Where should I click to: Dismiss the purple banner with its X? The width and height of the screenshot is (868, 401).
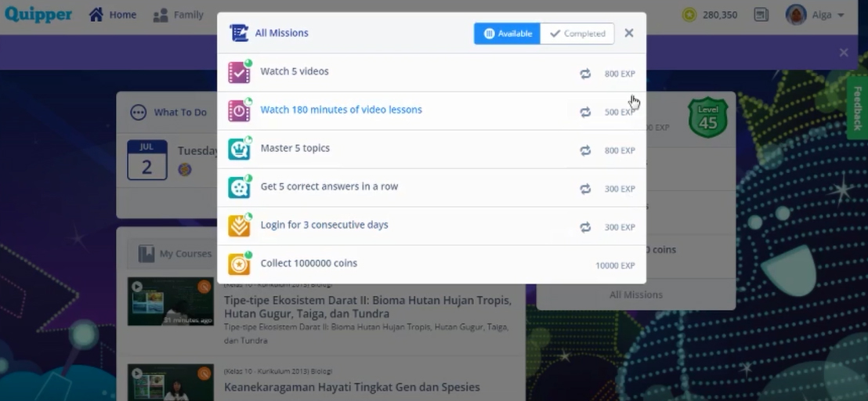[844, 52]
